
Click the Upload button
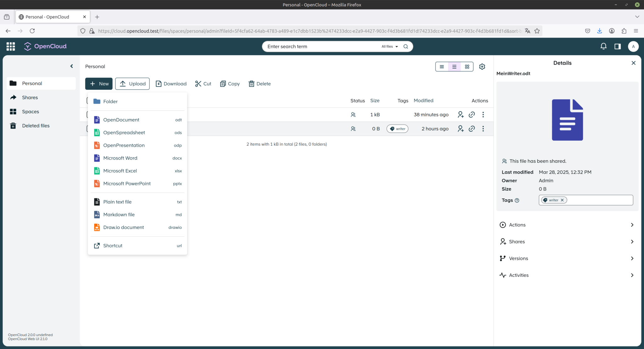click(x=132, y=84)
